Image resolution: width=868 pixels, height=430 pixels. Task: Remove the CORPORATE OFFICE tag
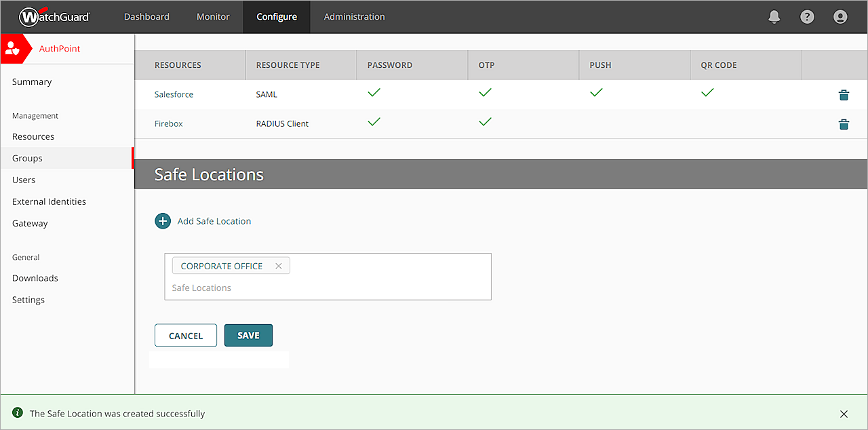[278, 266]
